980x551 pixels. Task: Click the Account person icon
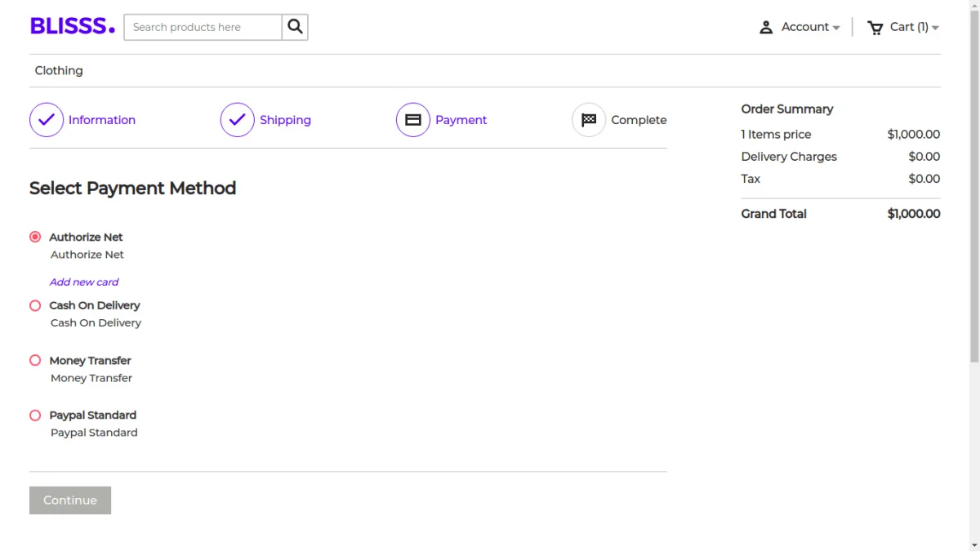[765, 27]
